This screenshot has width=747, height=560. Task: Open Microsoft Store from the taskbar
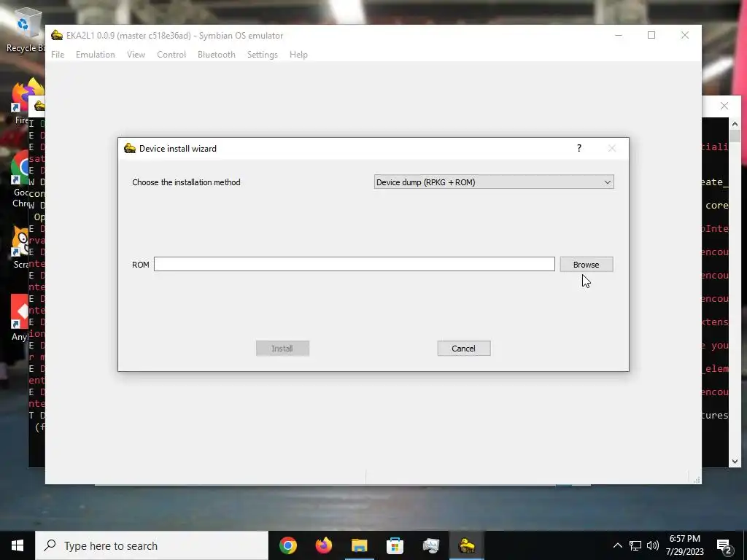click(x=395, y=545)
